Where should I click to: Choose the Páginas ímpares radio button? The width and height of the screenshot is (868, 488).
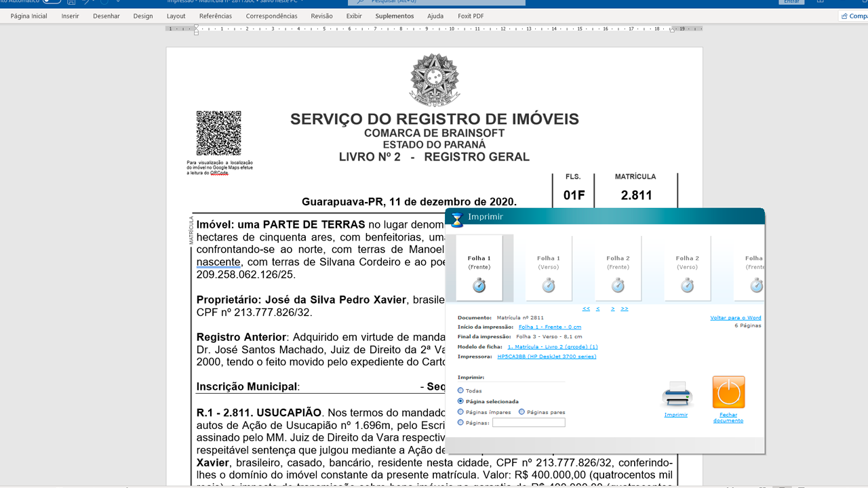[461, 412]
